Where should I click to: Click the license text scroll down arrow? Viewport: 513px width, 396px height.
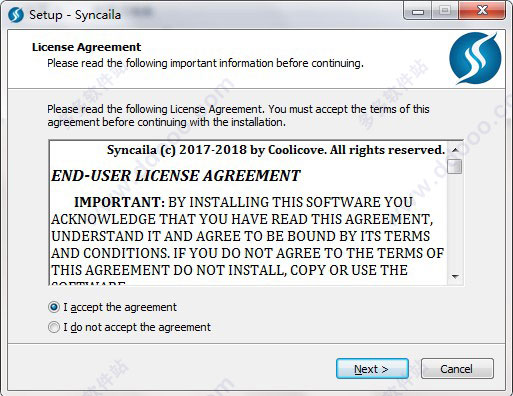pyautogui.click(x=455, y=277)
